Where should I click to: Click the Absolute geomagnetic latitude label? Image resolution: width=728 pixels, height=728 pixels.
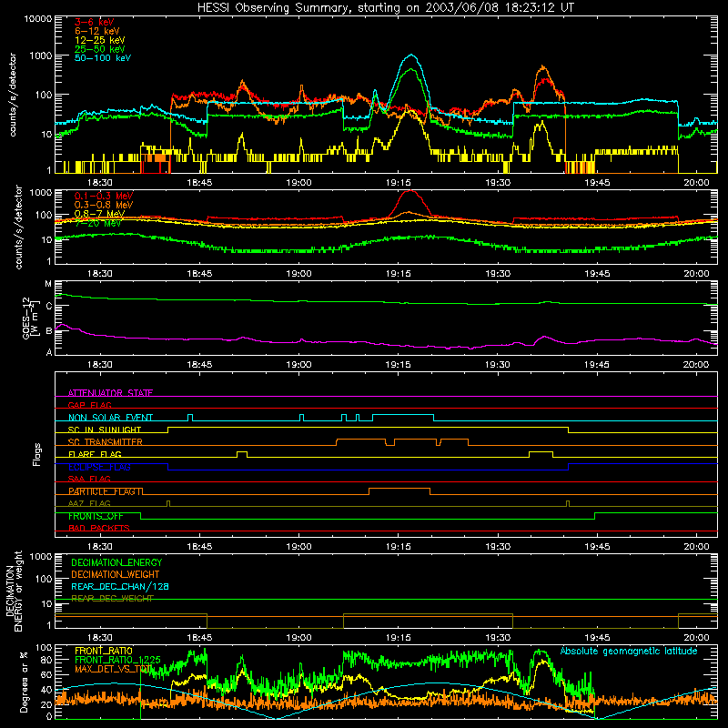[629, 651]
